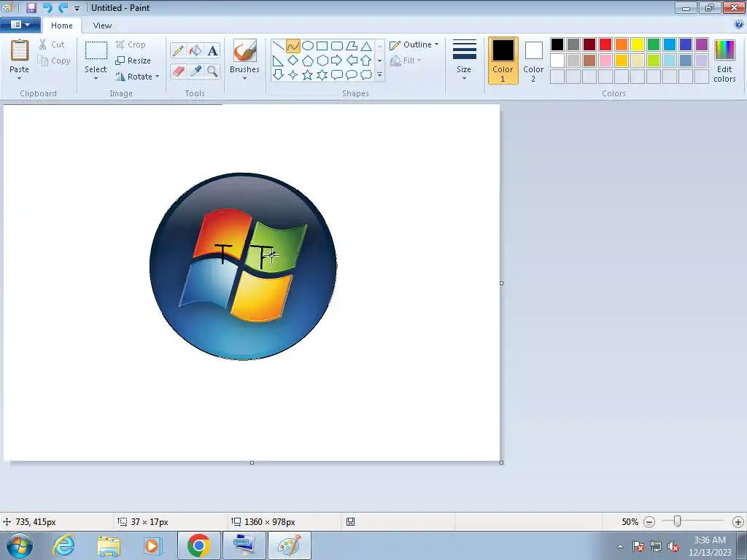747x560 pixels.
Task: Select the straight Line shape
Action: click(278, 46)
